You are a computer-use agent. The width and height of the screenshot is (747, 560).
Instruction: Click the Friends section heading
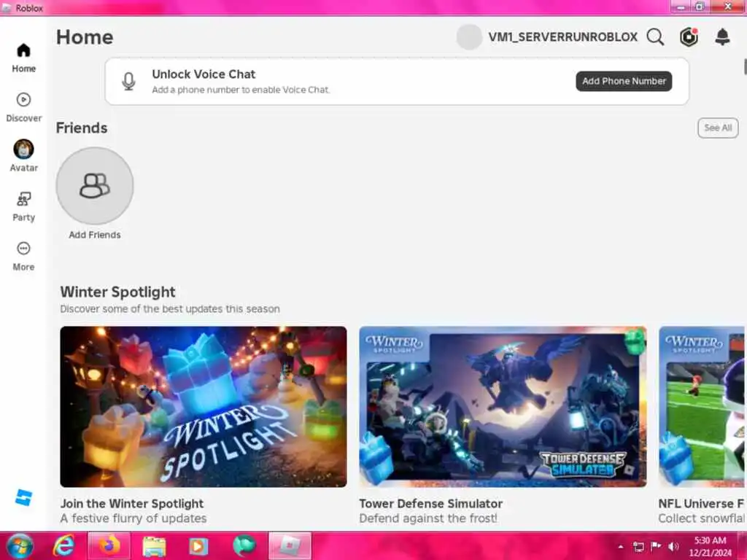[82, 128]
